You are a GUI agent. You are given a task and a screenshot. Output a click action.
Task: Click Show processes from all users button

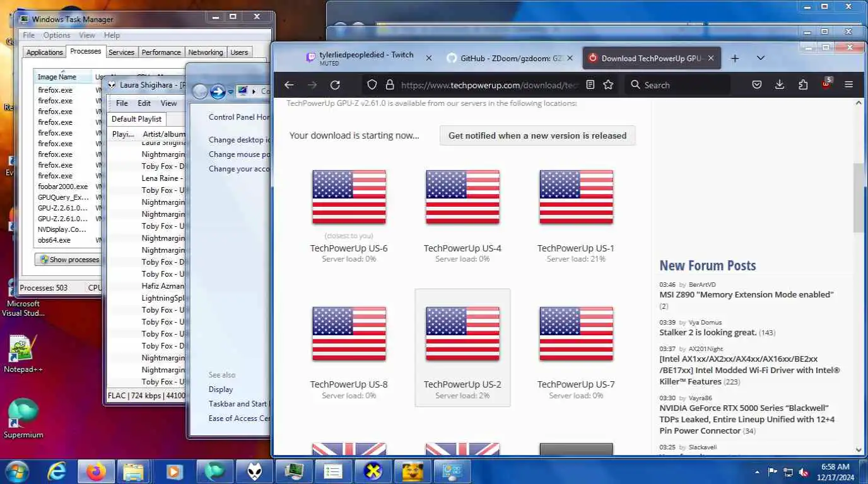pyautogui.click(x=69, y=260)
